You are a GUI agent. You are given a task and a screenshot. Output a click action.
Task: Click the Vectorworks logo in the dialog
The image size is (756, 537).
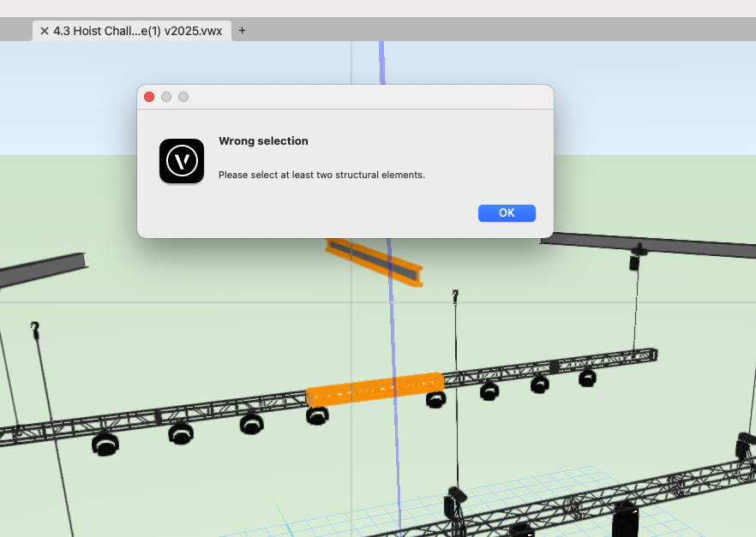182,161
